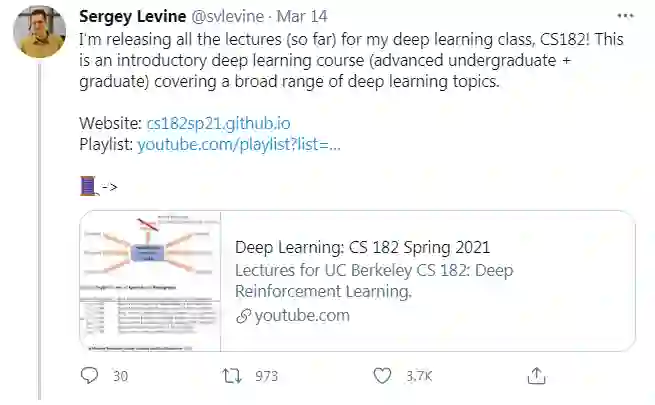
Task: Click Sergey Levine's profile avatar
Action: [x=40, y=31]
